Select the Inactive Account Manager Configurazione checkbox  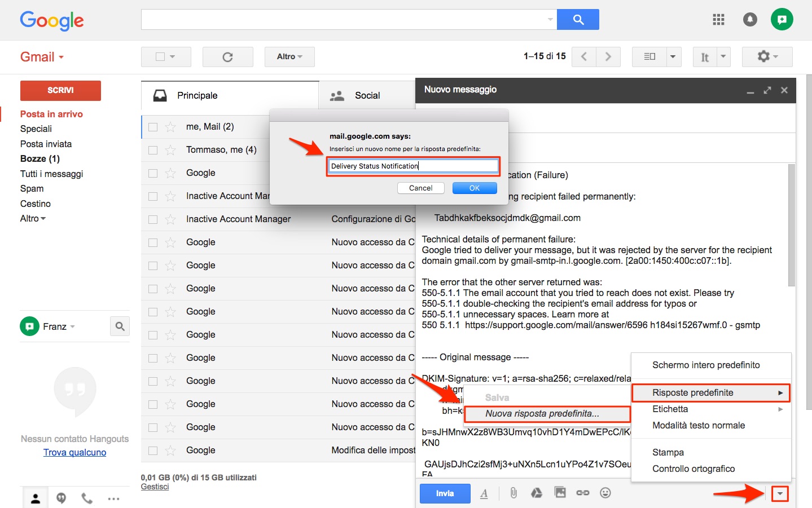[153, 219]
